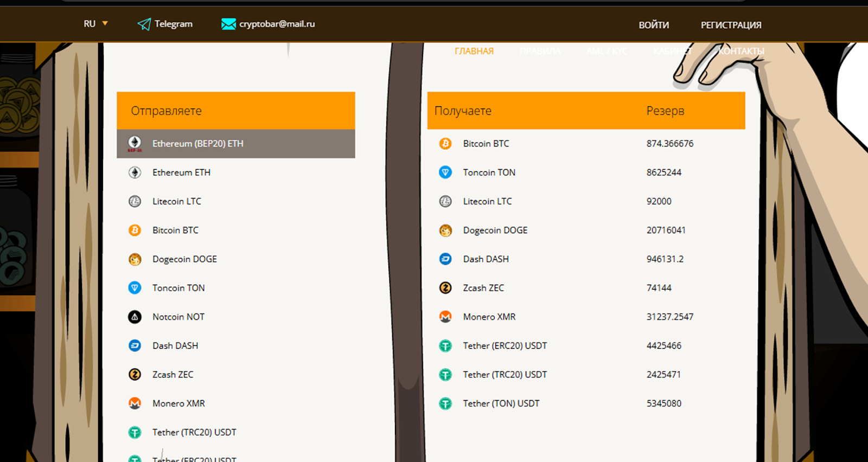Click Litecoin icon in Получаете list
Screen dimensions: 868x462
point(445,201)
